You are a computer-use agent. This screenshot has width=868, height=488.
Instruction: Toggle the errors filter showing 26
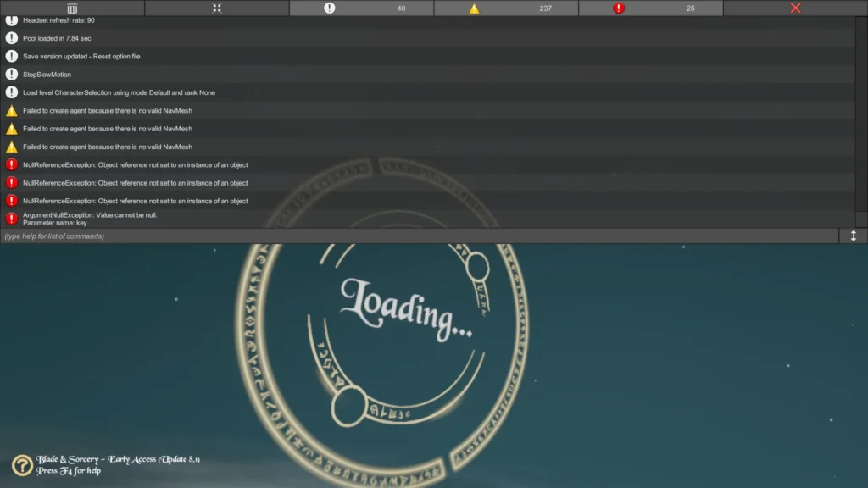pyautogui.click(x=650, y=8)
